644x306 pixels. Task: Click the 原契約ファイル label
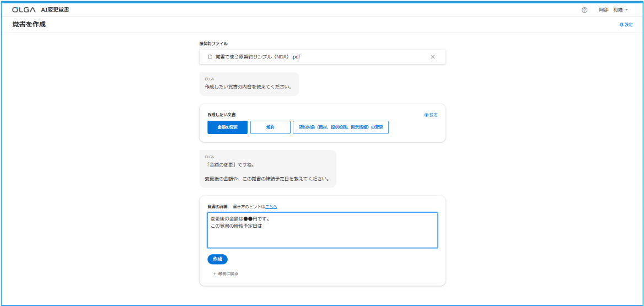point(213,43)
